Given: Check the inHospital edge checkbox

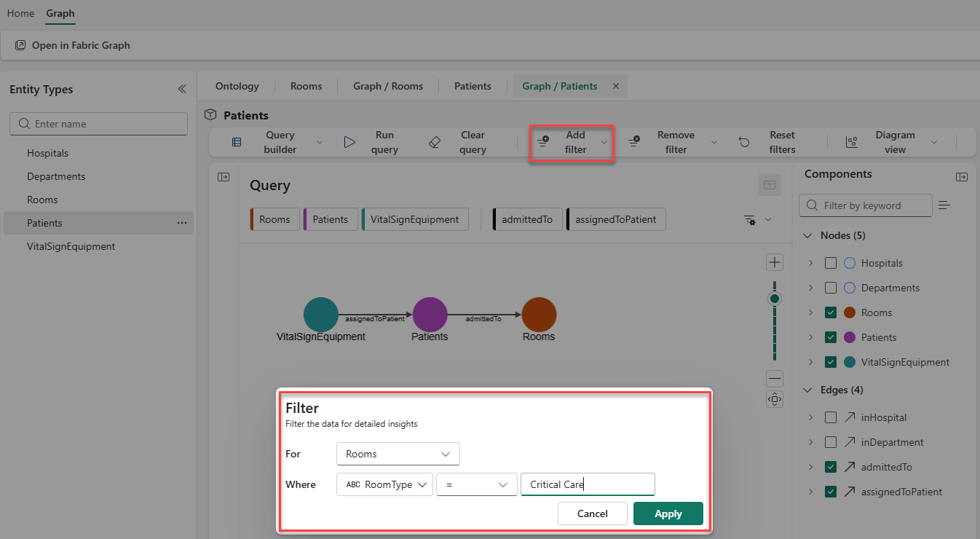Looking at the screenshot, I should coord(830,417).
